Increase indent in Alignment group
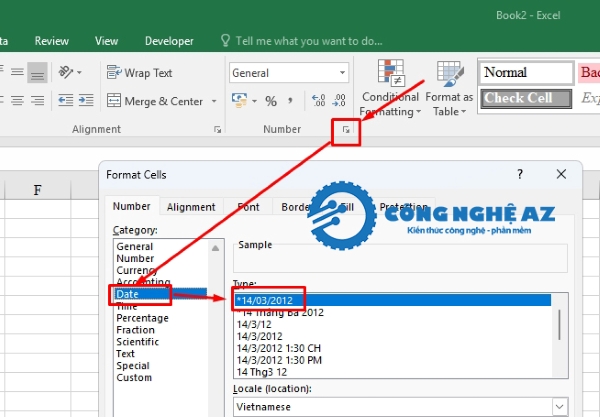This screenshot has height=417, width=600. pyautogui.click(x=86, y=101)
